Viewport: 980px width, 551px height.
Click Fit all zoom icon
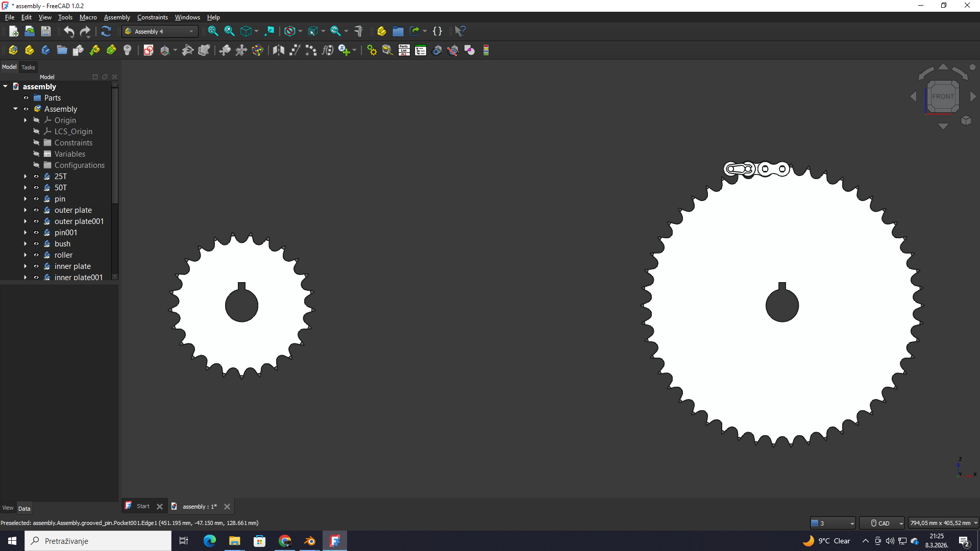[213, 32]
